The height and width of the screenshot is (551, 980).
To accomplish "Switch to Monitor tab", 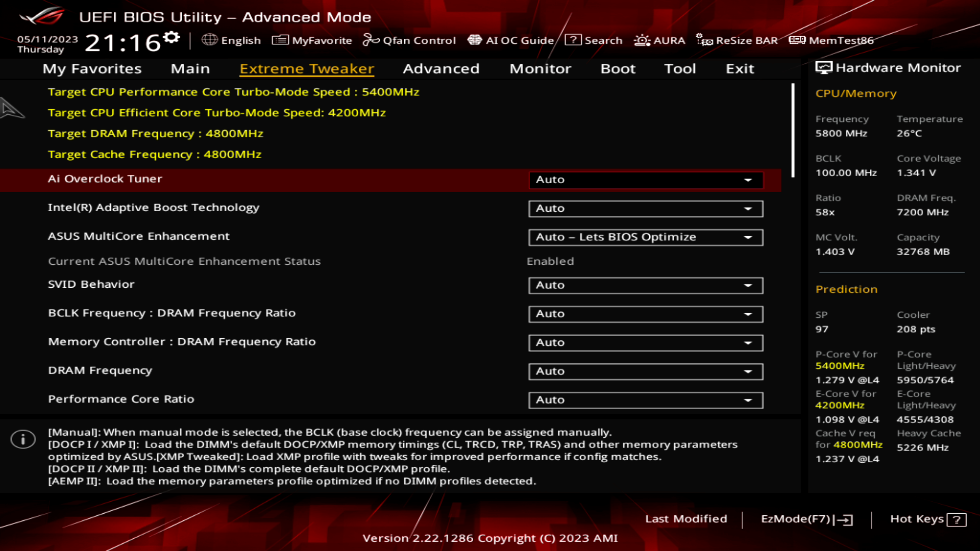I will (540, 68).
